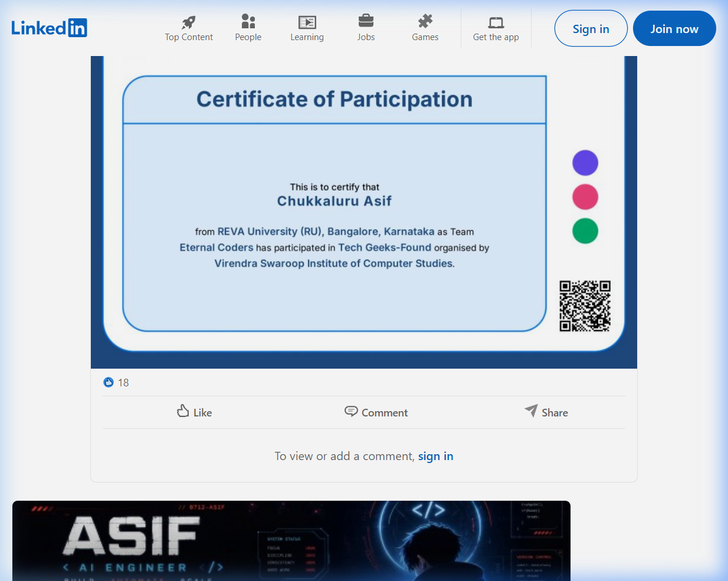Open the LinkedIn home logo
Image resolution: width=728 pixels, height=581 pixels.
pos(49,28)
